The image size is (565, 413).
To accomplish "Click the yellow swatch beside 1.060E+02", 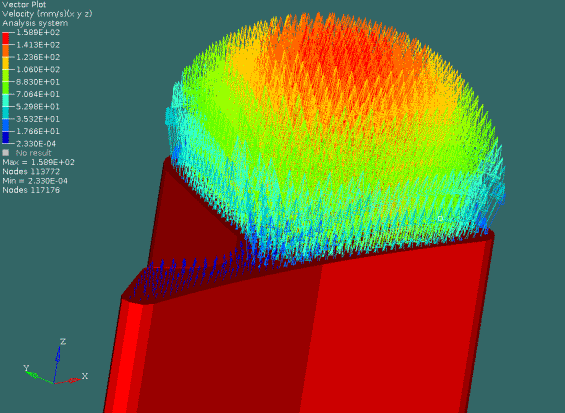I will click(x=6, y=63).
